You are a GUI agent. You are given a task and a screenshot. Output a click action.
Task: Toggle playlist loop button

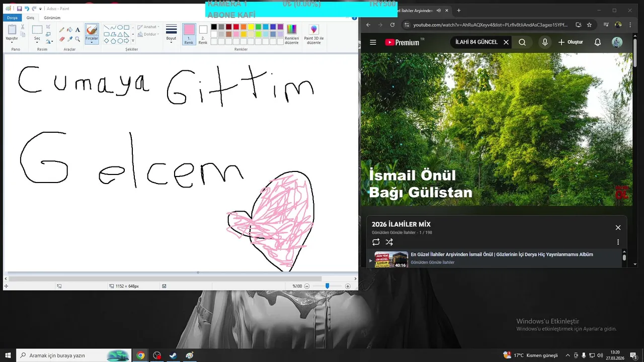376,242
